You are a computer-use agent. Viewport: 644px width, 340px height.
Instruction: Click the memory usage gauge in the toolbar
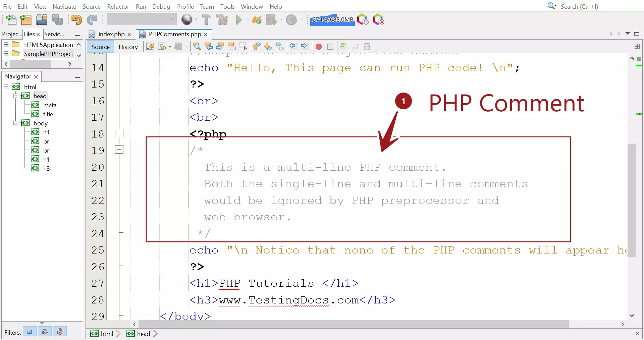point(332,20)
